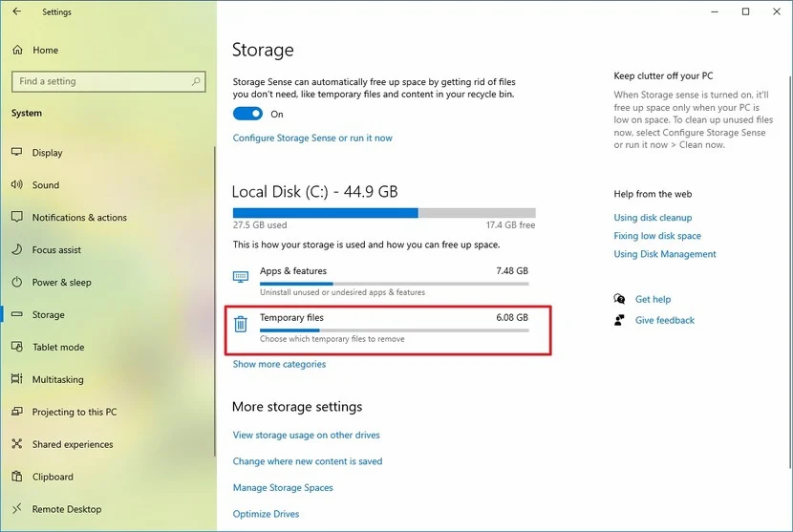Screen dimensions: 793x532
Task: Click the Temporary files usage bar
Action: click(x=395, y=330)
